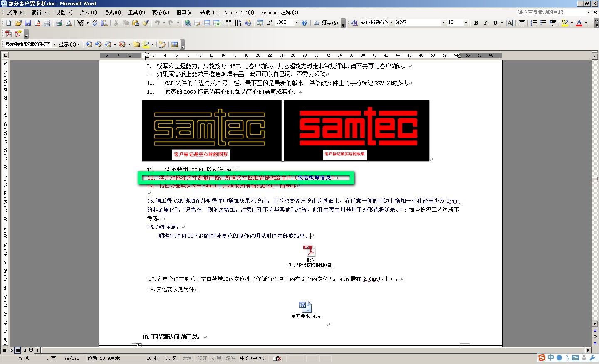Open the 编辑(E) menu
599x364 pixels.
(40, 12)
